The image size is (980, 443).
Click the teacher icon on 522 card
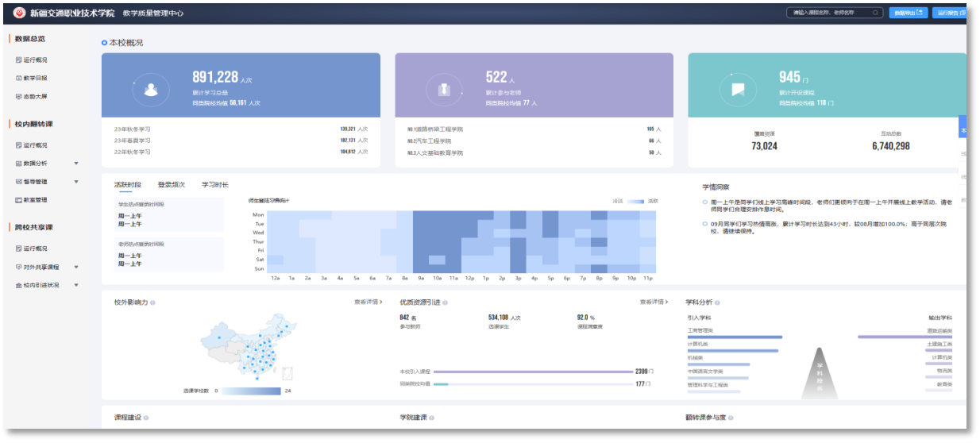point(445,90)
